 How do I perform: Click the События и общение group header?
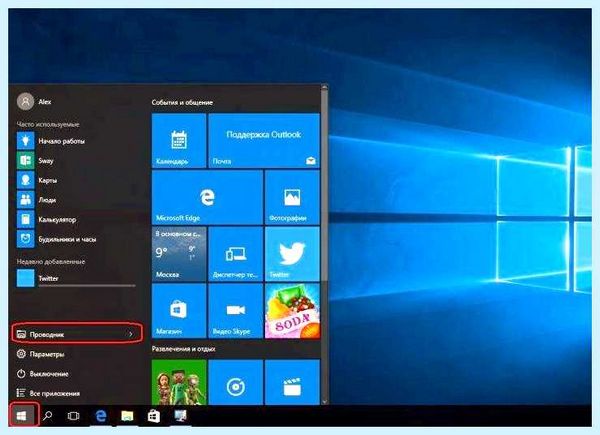182,102
